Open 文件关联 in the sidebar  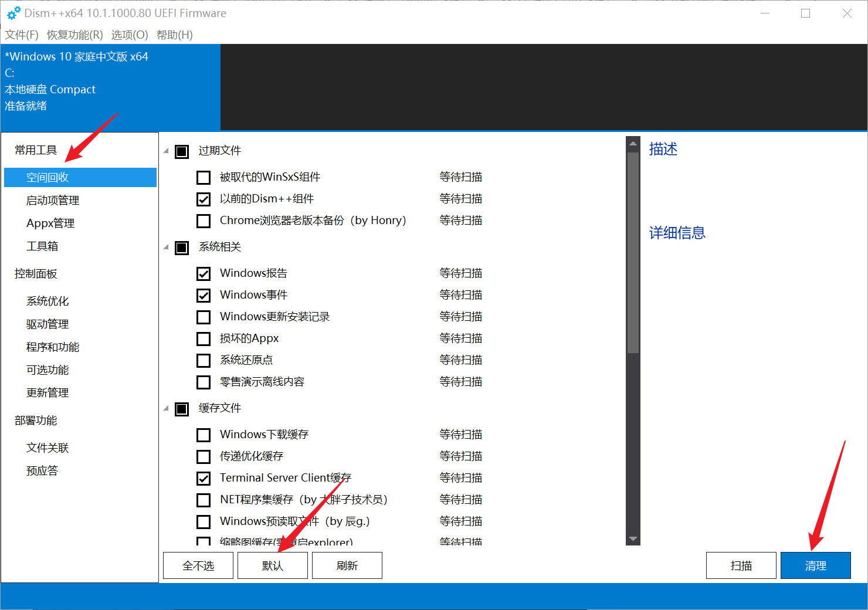48,448
